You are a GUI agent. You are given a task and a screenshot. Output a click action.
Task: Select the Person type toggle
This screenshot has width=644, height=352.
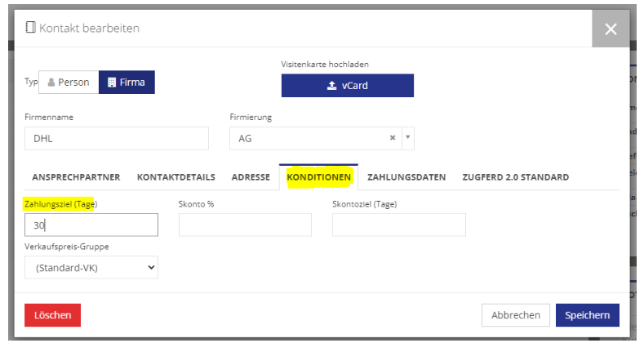tap(69, 82)
